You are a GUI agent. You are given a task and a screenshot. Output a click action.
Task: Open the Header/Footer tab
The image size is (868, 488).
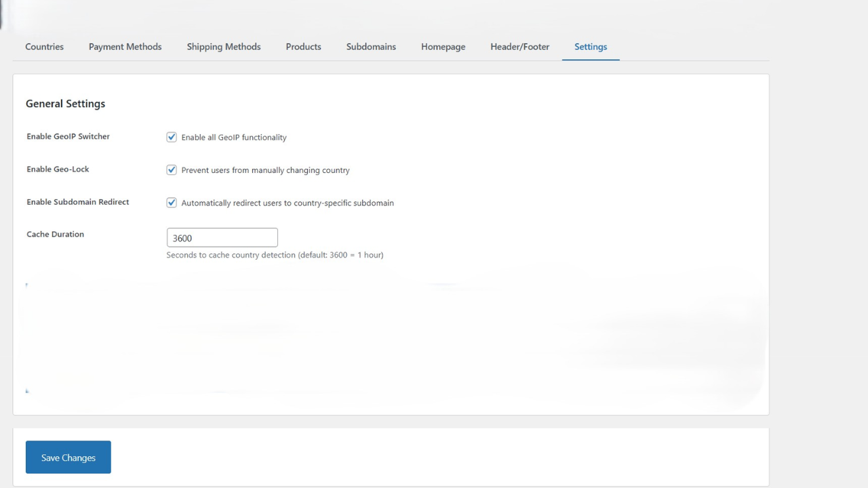coord(519,46)
